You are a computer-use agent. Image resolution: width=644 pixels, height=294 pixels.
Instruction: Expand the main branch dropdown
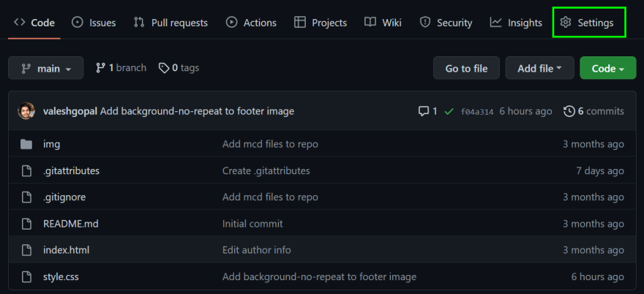(x=45, y=68)
